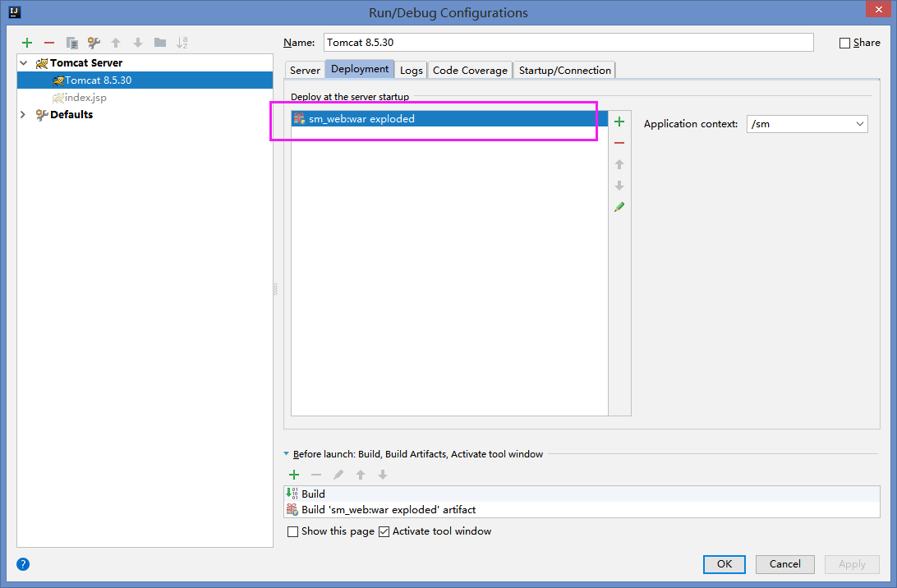The width and height of the screenshot is (897, 588).
Task: Copy configuration icon in left toolbar
Action: click(x=71, y=43)
